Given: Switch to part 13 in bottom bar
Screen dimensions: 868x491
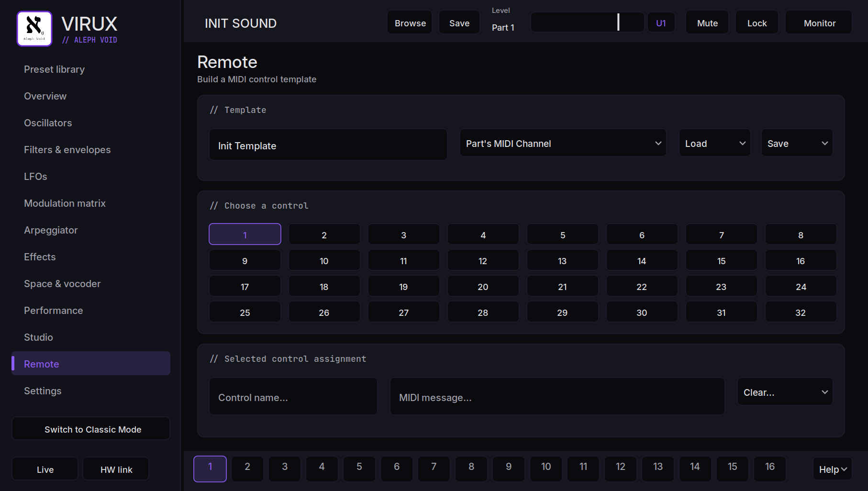Looking at the screenshot, I should pos(658,469).
